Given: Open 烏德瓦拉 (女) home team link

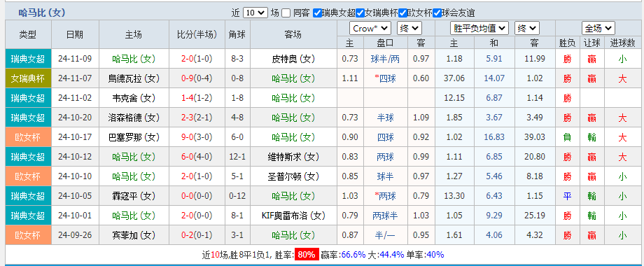Looking at the screenshot, I should (134, 78).
